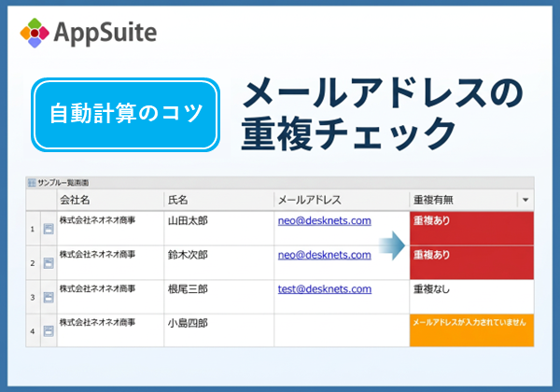Click the red 重複あり cell in row 2
The image size is (560, 392).
click(471, 263)
